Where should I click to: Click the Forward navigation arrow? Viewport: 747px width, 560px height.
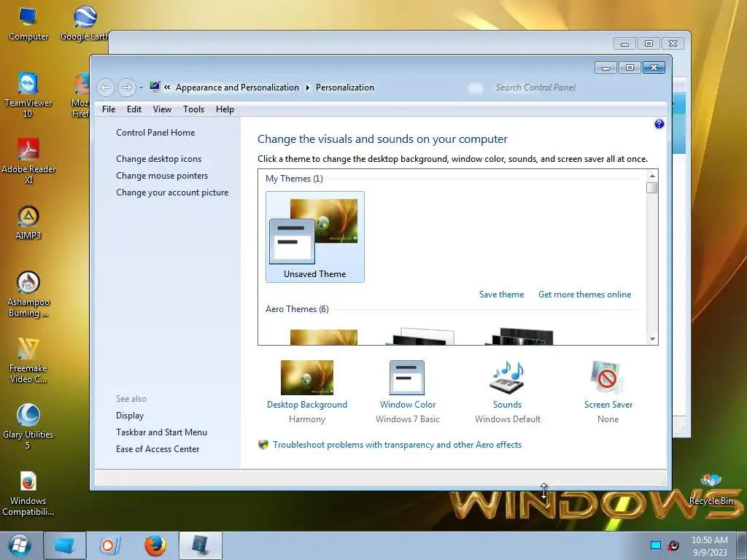[127, 87]
